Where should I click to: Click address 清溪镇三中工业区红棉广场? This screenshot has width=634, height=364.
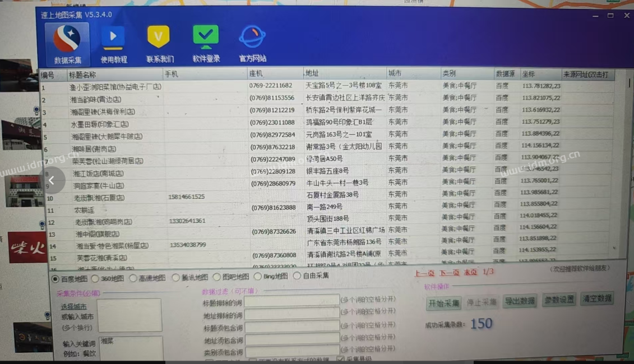pos(346,230)
